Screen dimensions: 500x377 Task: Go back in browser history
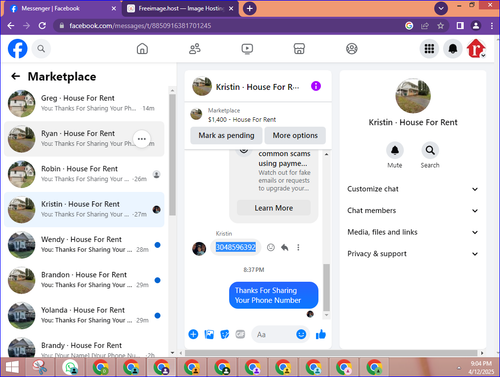tap(11, 26)
